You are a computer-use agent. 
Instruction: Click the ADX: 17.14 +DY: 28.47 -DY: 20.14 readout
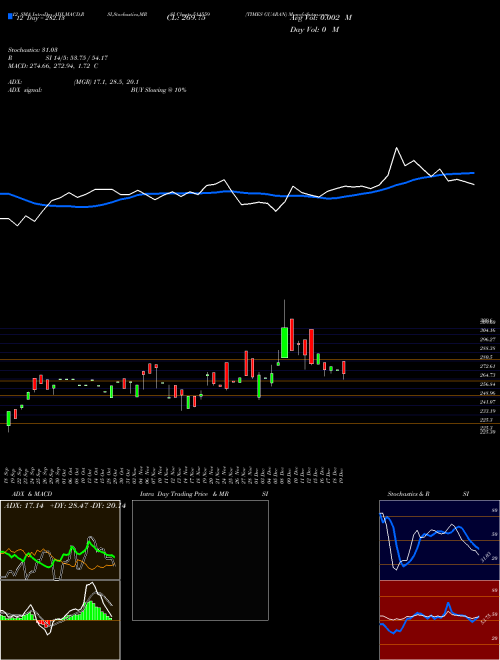pyautogui.click(x=65, y=506)
